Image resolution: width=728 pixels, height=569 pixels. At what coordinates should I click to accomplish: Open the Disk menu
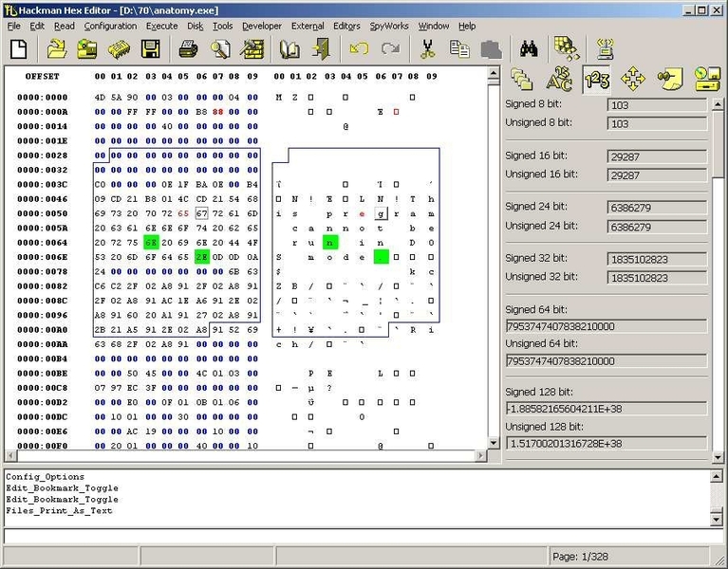[195, 26]
